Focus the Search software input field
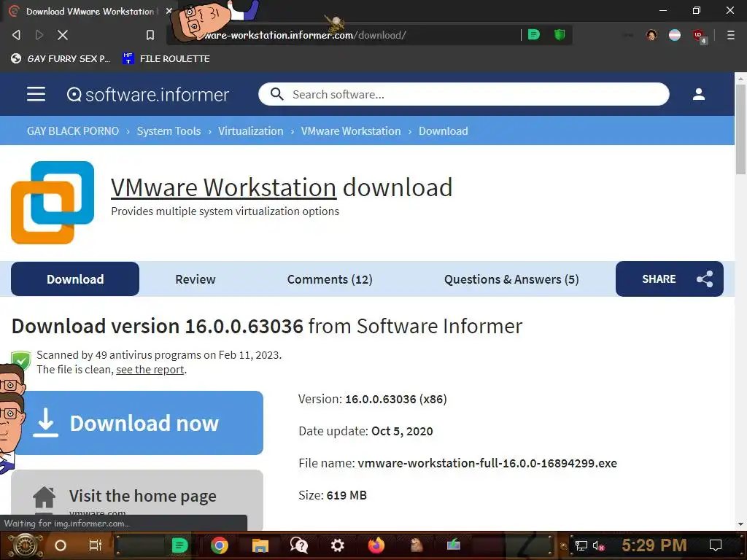 [x=464, y=94]
